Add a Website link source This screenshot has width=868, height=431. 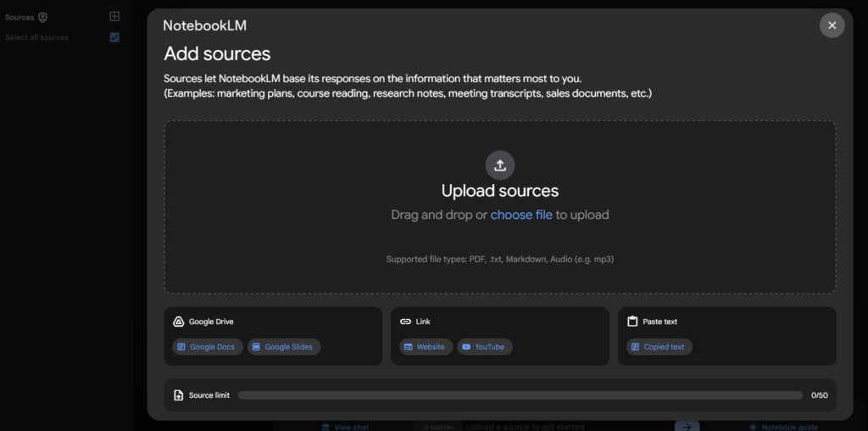click(426, 347)
